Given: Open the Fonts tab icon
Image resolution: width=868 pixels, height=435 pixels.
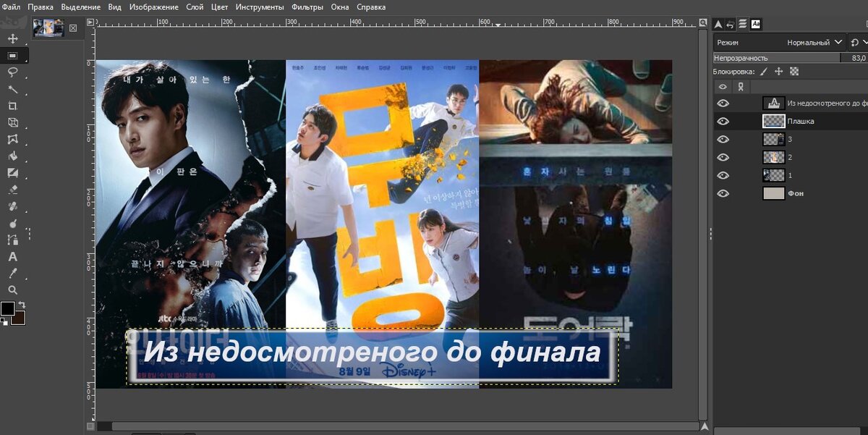Looking at the screenshot, I should point(756,24).
